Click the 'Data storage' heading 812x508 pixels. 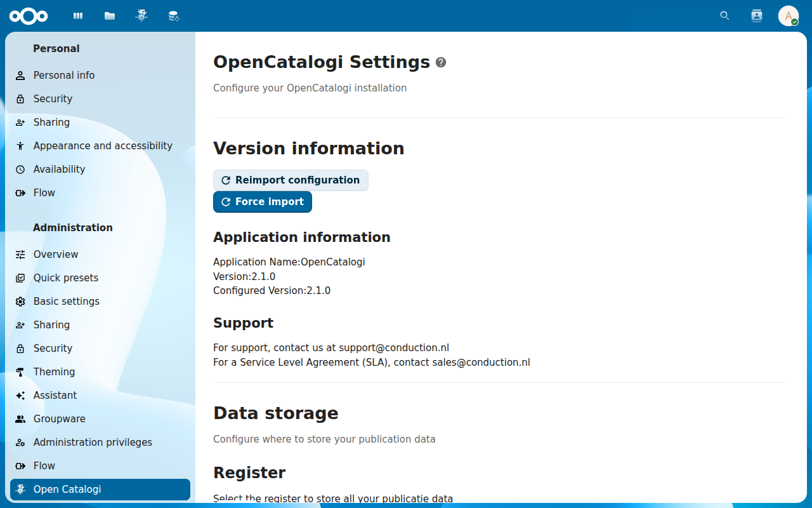pyautogui.click(x=276, y=413)
